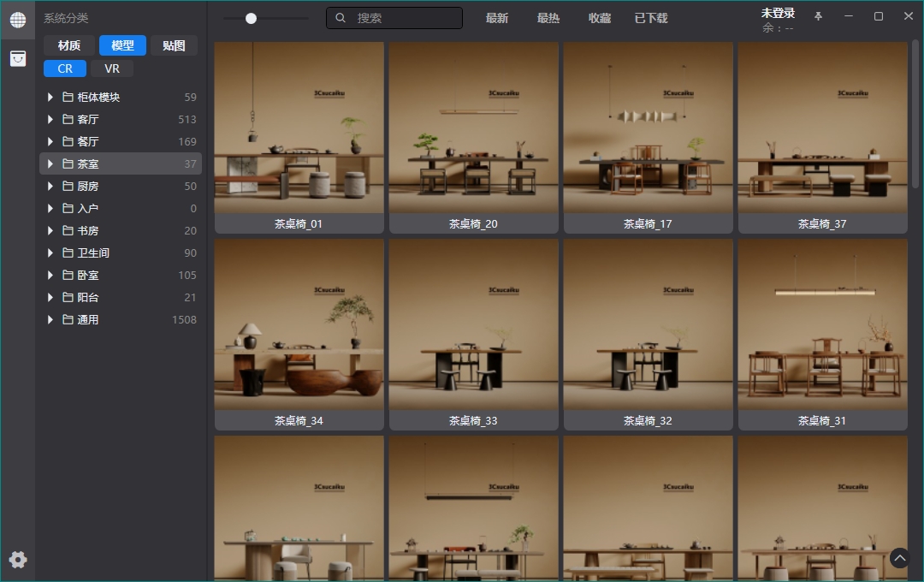Select thumbnail 茶桌椅_33
924x582 pixels.
coord(473,335)
